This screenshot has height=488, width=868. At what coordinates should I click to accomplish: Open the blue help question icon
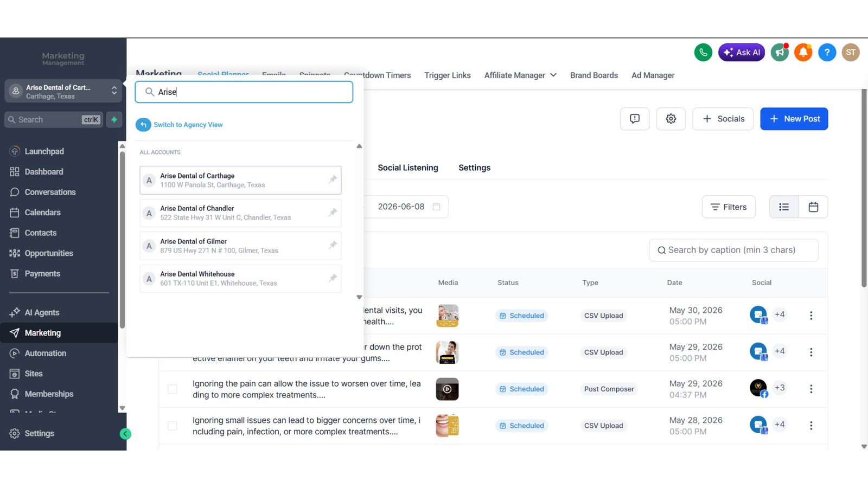827,52
